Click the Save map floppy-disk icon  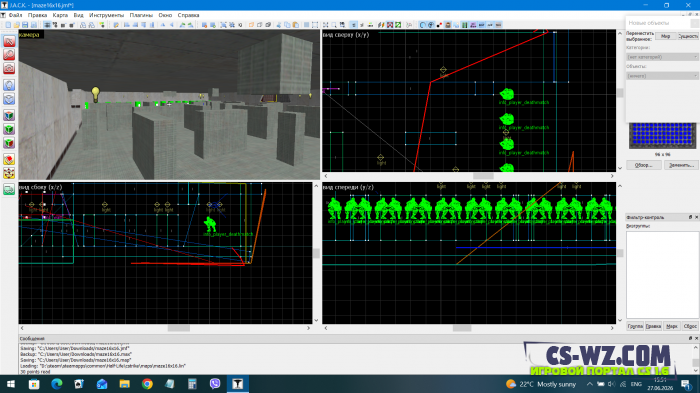25,25
